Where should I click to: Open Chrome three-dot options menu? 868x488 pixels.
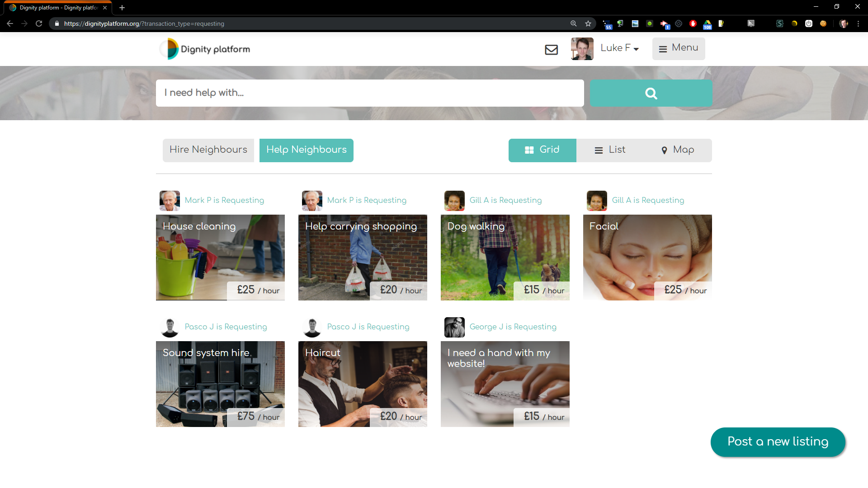[x=858, y=23]
